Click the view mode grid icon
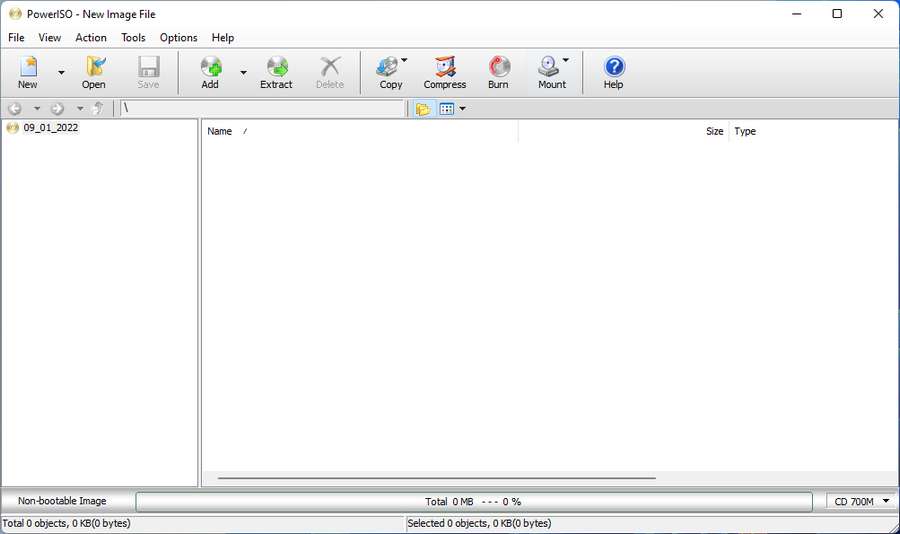The height and width of the screenshot is (534, 900). pos(447,109)
